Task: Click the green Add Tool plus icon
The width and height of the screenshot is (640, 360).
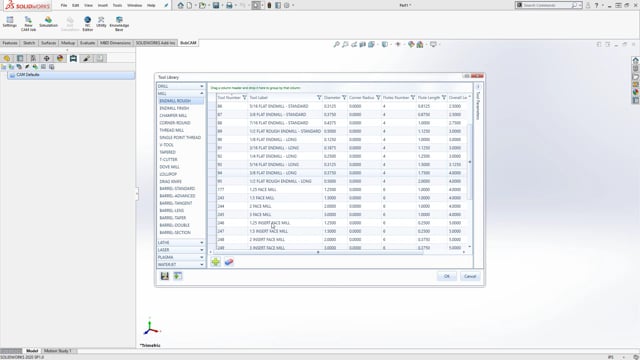Action: pos(216,262)
